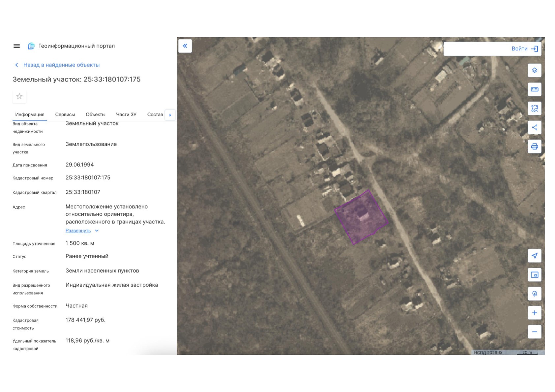Toggle the overview mini-map
This screenshot has width=555, height=392.
click(534, 275)
